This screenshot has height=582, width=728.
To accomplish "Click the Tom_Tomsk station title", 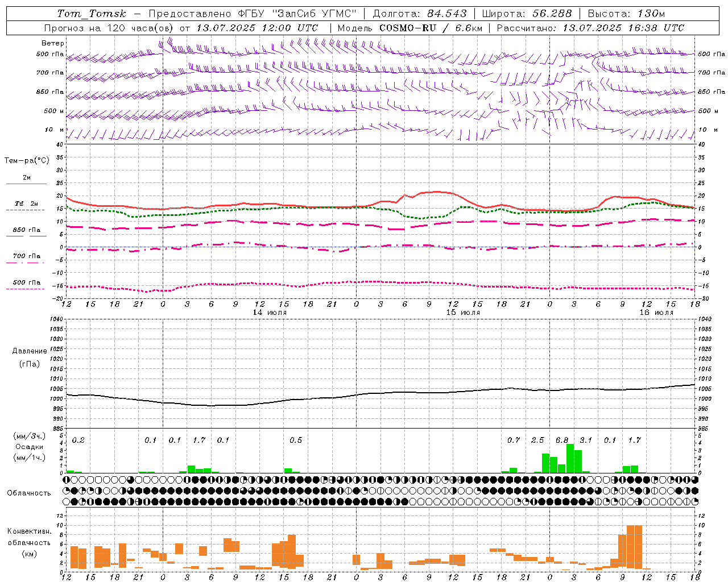I will (x=92, y=14).
